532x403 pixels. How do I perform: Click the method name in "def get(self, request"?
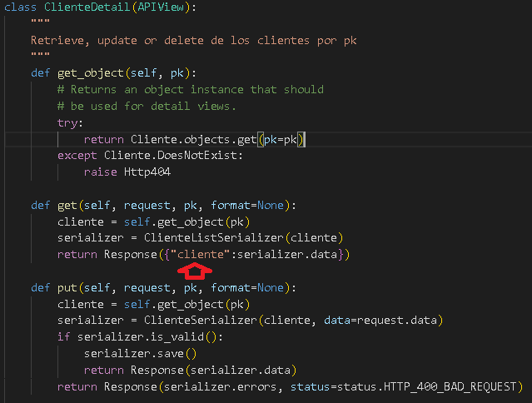coord(67,206)
